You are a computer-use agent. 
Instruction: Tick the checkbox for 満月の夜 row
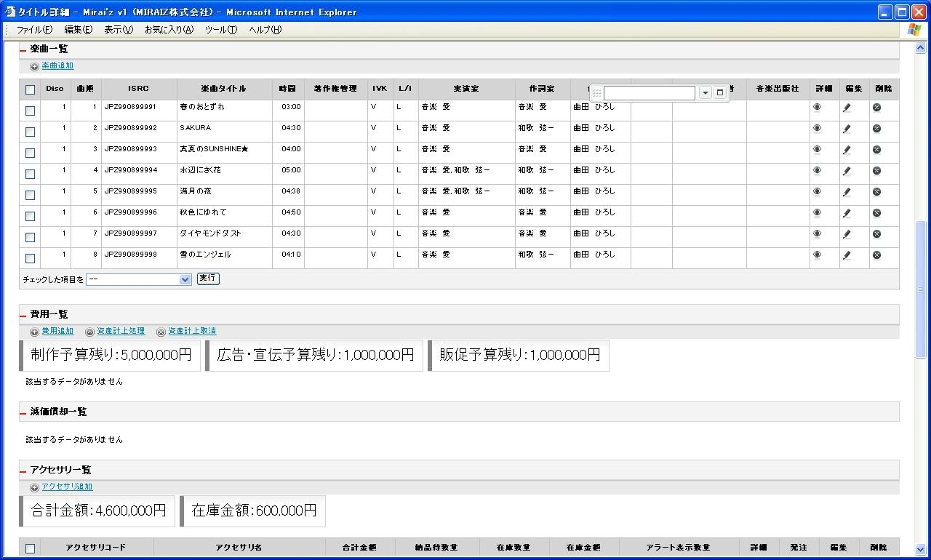30,195
